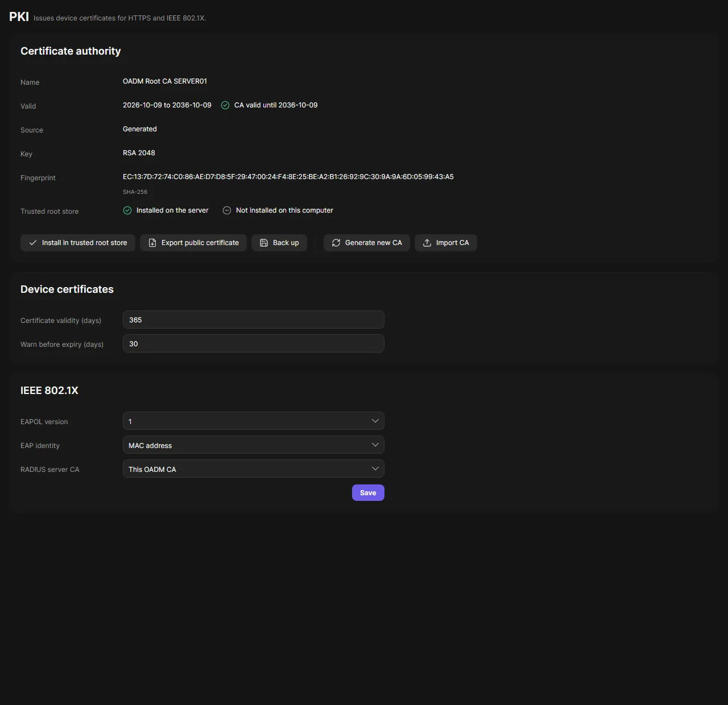Click the Fingerprint label
This screenshot has width=728, height=705.
38,178
